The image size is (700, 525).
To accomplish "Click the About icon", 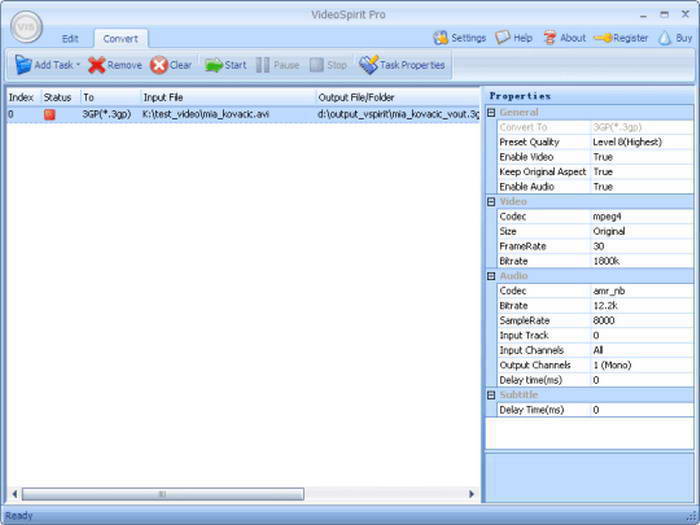I will (550, 38).
